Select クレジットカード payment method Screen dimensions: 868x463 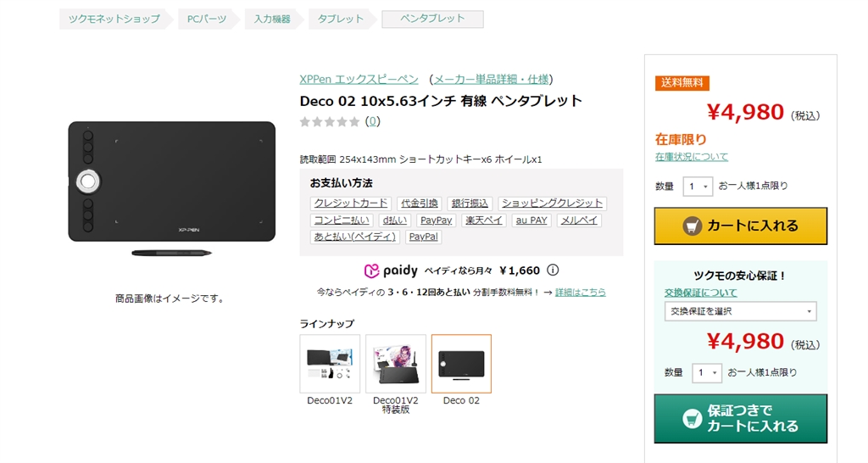[x=350, y=204]
